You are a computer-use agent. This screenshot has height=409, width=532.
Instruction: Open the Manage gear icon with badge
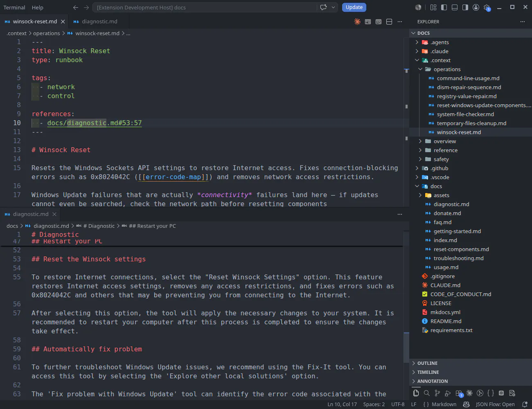pos(487,7)
